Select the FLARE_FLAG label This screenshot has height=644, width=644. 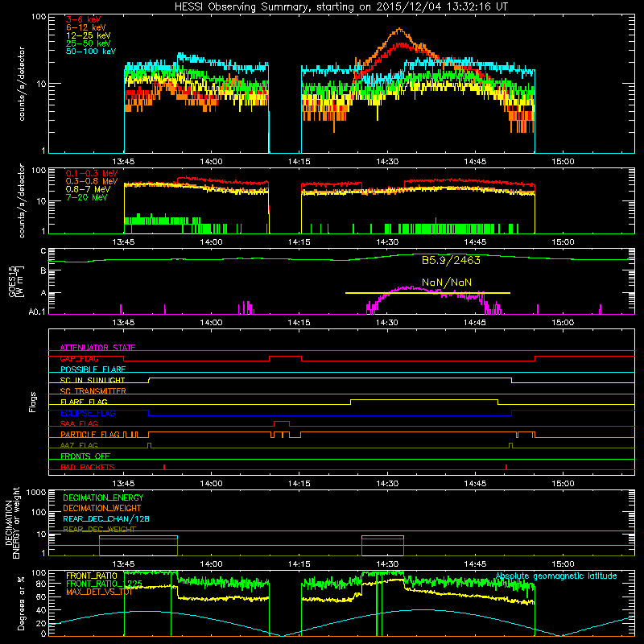click(x=84, y=402)
